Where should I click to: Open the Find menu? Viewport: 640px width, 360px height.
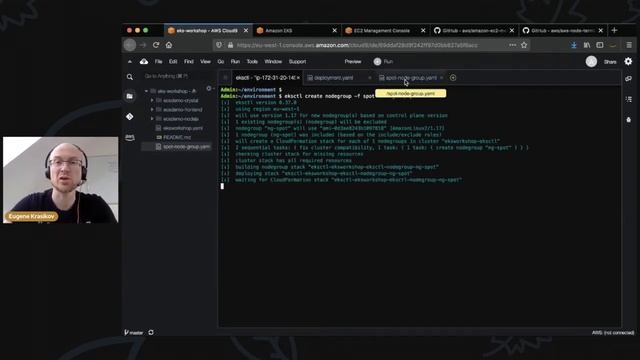click(x=189, y=62)
